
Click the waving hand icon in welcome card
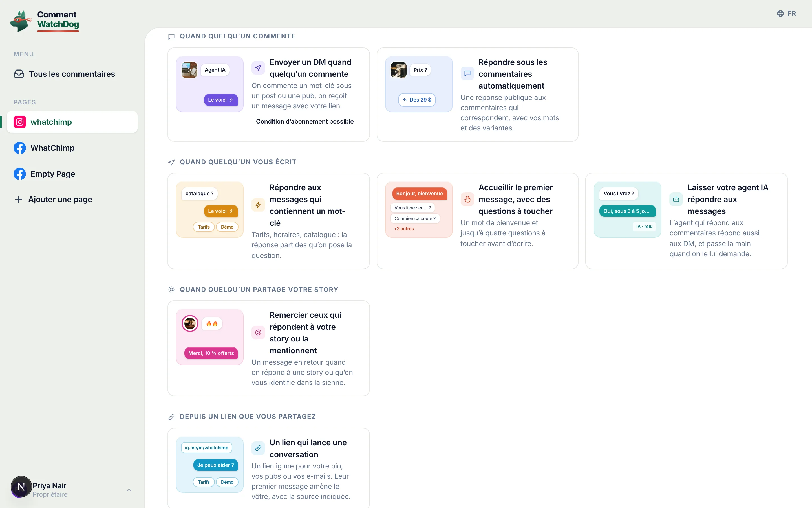click(x=467, y=199)
